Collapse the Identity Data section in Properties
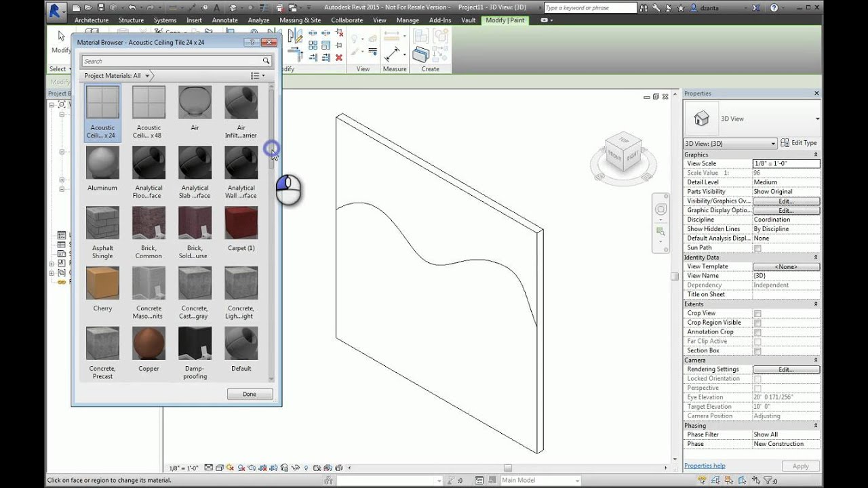Screen dimensions: 868x488 pos(816,258)
